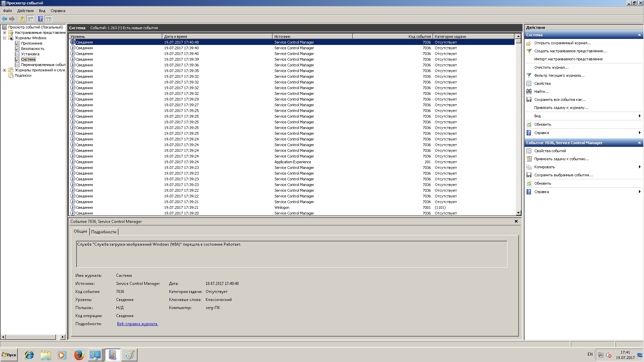The height and width of the screenshot is (362, 644).
Task: Click the Up one level folder icon
Action: (x=22, y=19)
